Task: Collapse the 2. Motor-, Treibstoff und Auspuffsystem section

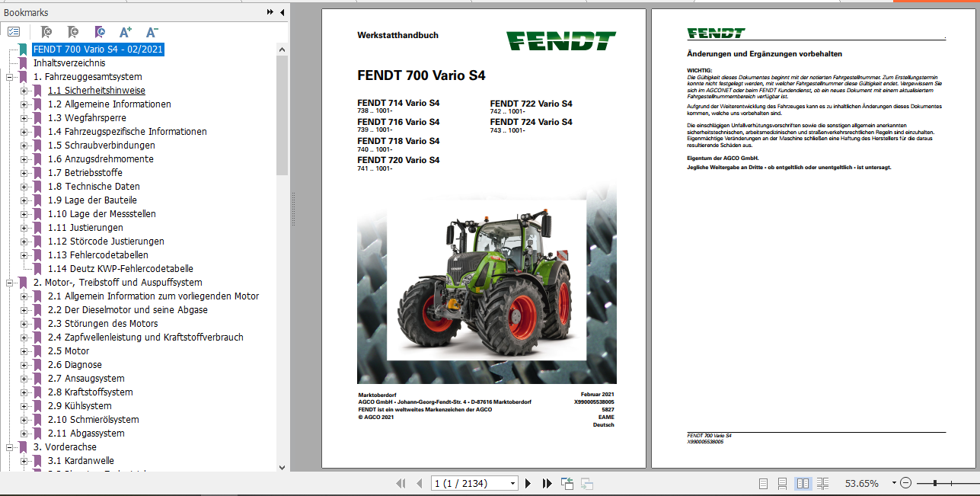Action: 10,283
